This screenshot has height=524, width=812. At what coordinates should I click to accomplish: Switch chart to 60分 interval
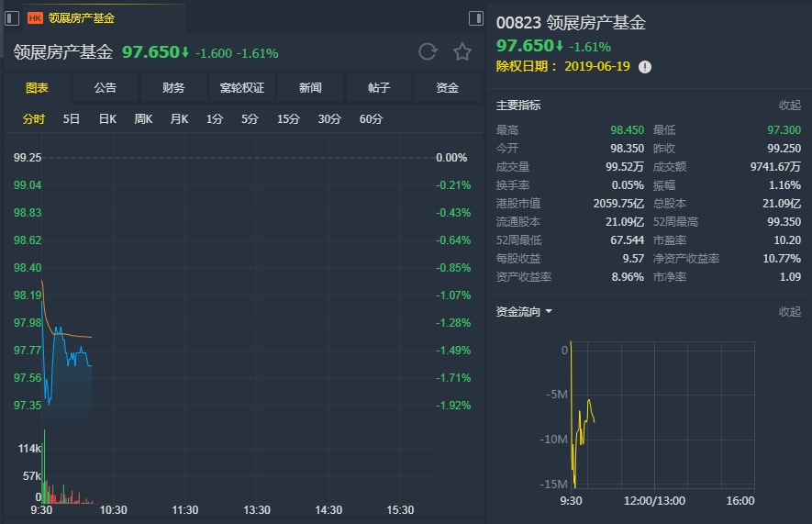pos(371,119)
